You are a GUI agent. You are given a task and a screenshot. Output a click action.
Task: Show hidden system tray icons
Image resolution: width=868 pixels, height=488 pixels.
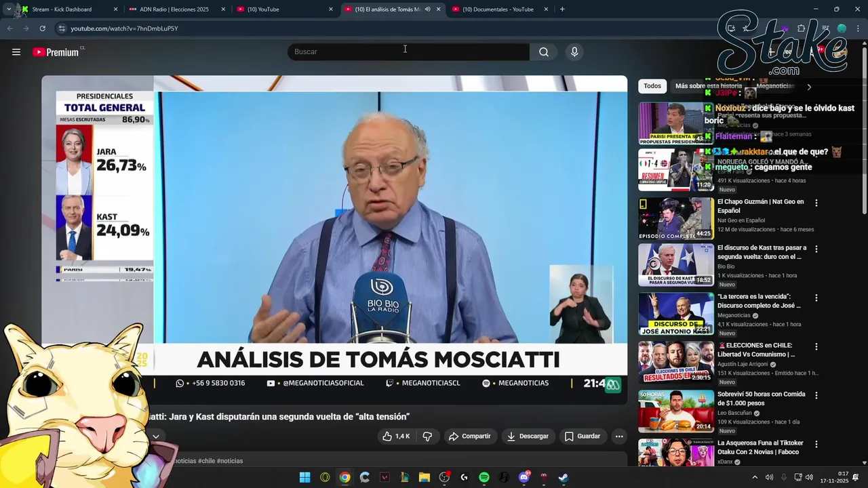[x=755, y=477]
